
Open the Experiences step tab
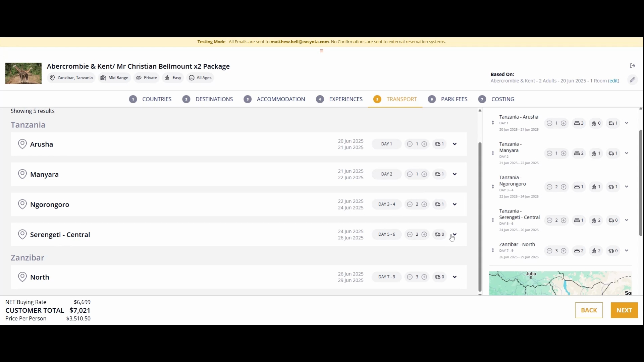(339, 99)
